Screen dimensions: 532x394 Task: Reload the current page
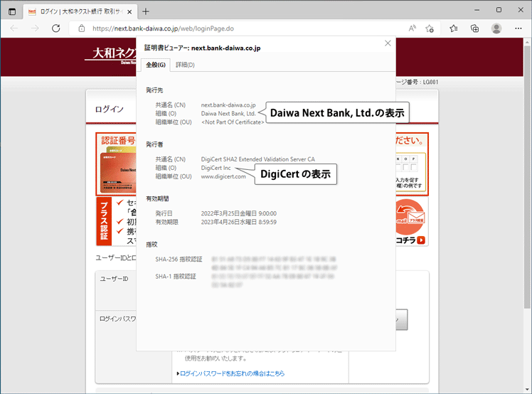[56, 28]
